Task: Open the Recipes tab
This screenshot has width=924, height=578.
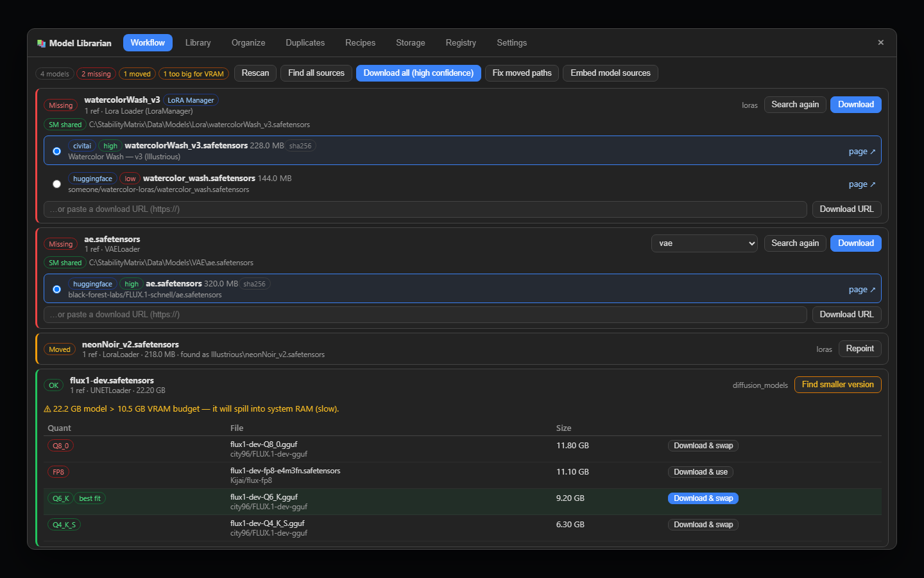Action: (x=360, y=42)
